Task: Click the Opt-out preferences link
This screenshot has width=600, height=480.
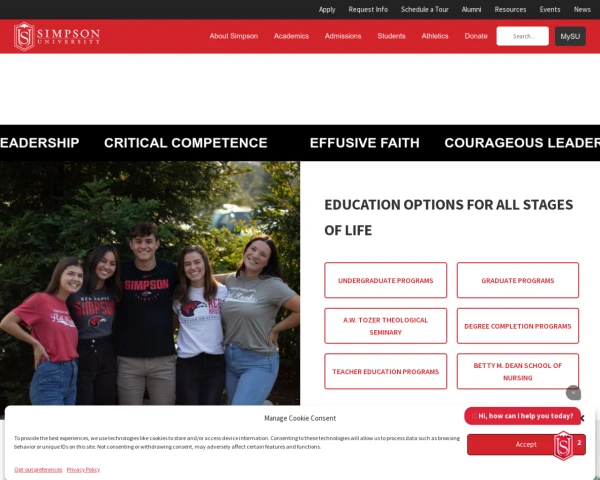Action: pyautogui.click(x=38, y=470)
